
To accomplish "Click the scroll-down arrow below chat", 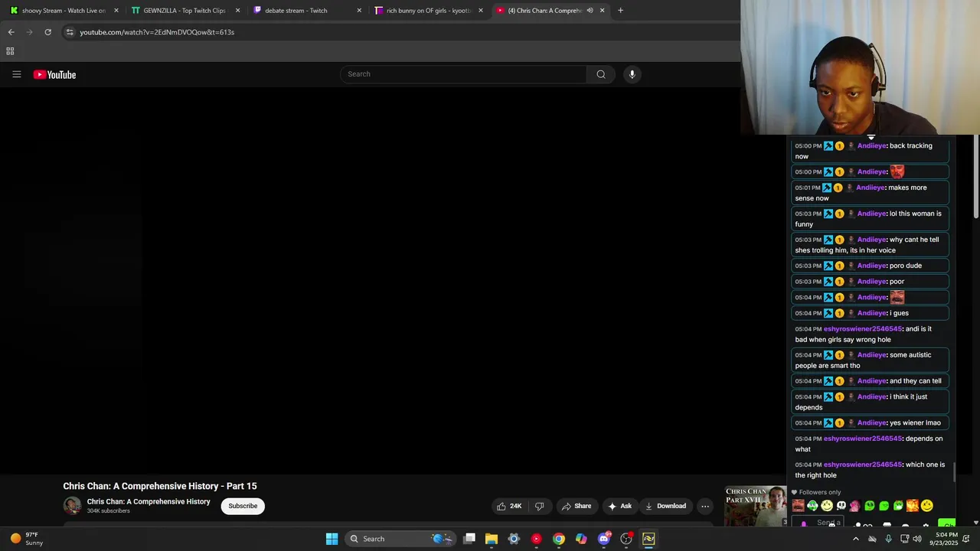I will tap(975, 523).
